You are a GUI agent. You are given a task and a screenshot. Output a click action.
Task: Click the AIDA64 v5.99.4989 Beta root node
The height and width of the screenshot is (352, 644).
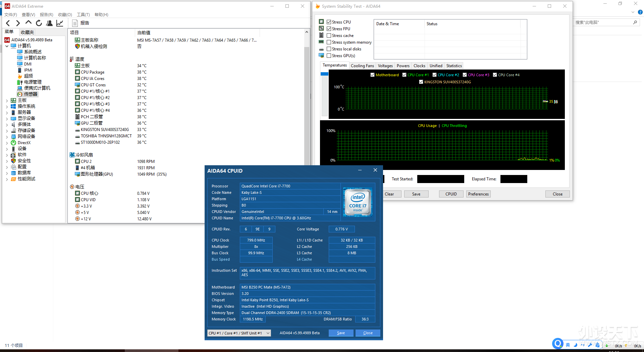pyautogui.click(x=29, y=40)
